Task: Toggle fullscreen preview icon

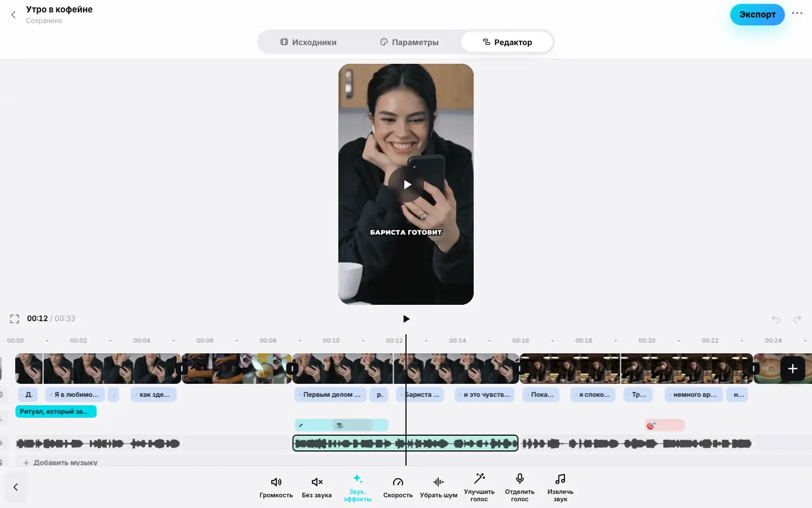Action: [15, 319]
